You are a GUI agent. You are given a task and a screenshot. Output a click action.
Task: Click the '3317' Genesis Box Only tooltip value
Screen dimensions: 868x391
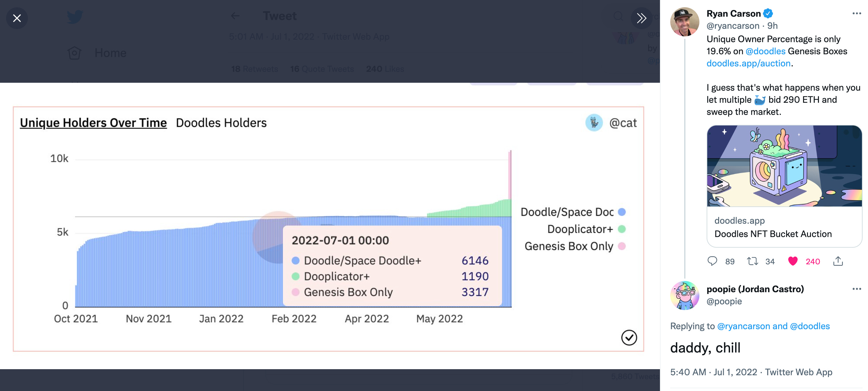(x=475, y=292)
